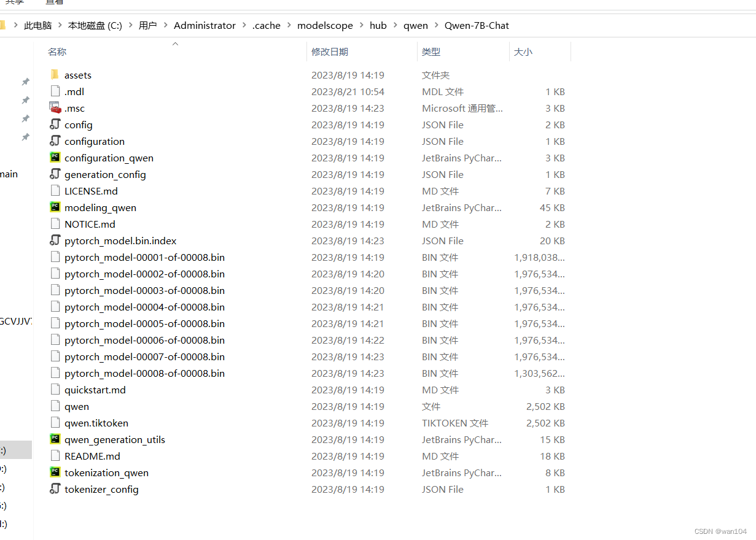This screenshot has width=756, height=540.
Task: Click the qwen.tiktoken file icon
Action: (x=55, y=423)
